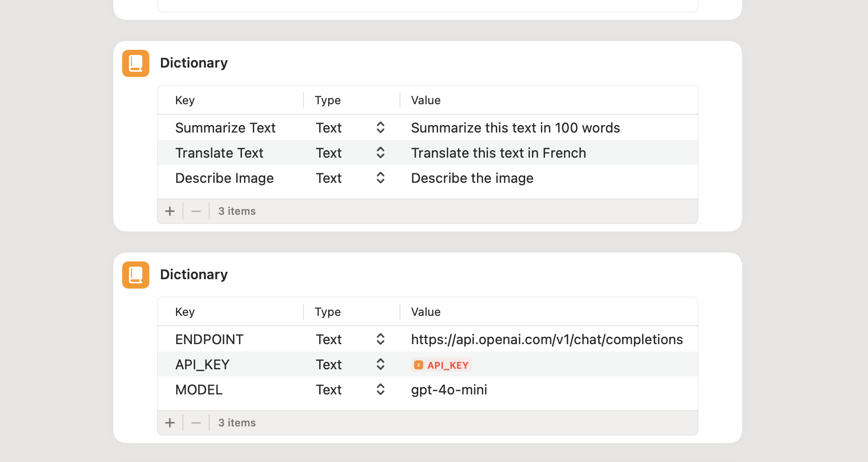Image resolution: width=868 pixels, height=462 pixels.
Task: Select the API_KEY key cell
Action: pos(202,365)
